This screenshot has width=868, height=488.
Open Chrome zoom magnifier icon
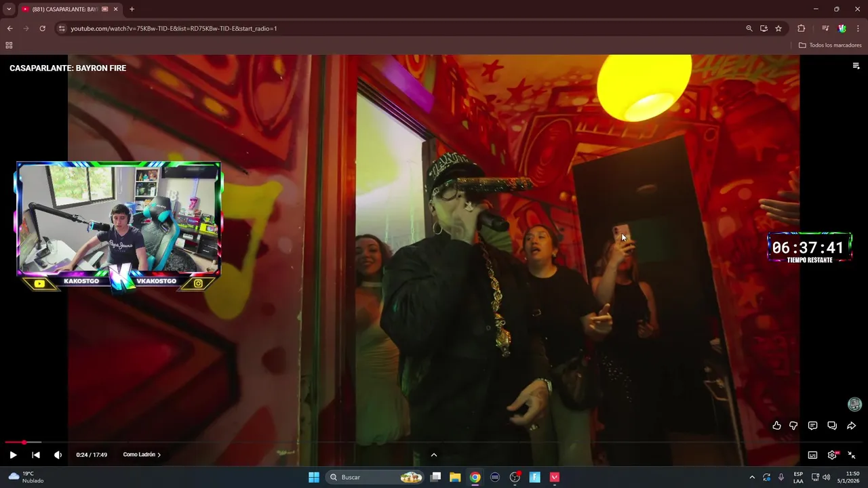point(749,28)
